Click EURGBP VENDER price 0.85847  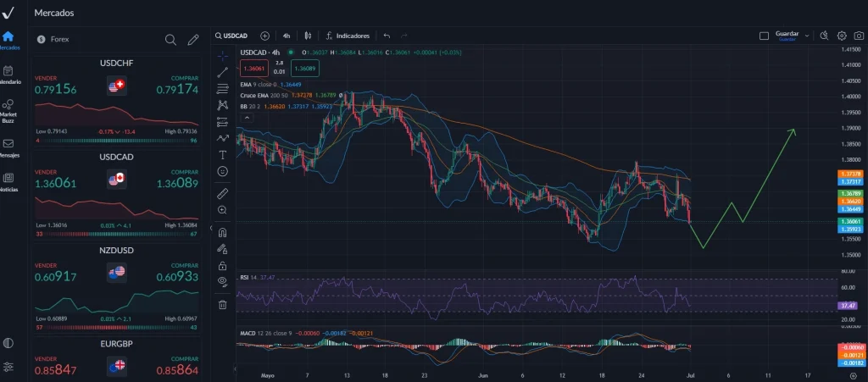55,370
